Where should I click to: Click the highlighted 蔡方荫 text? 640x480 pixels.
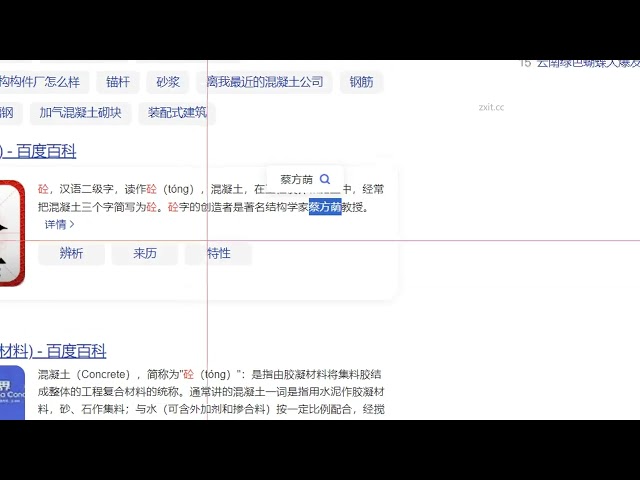325,207
